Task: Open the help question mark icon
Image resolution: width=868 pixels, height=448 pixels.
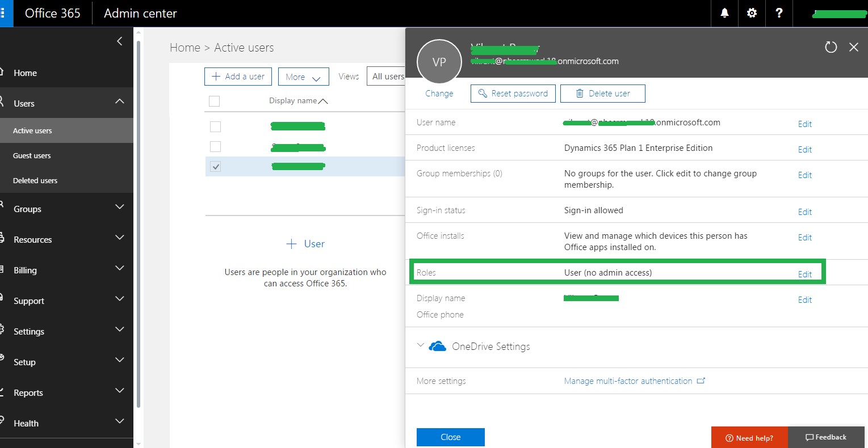Action: click(779, 13)
